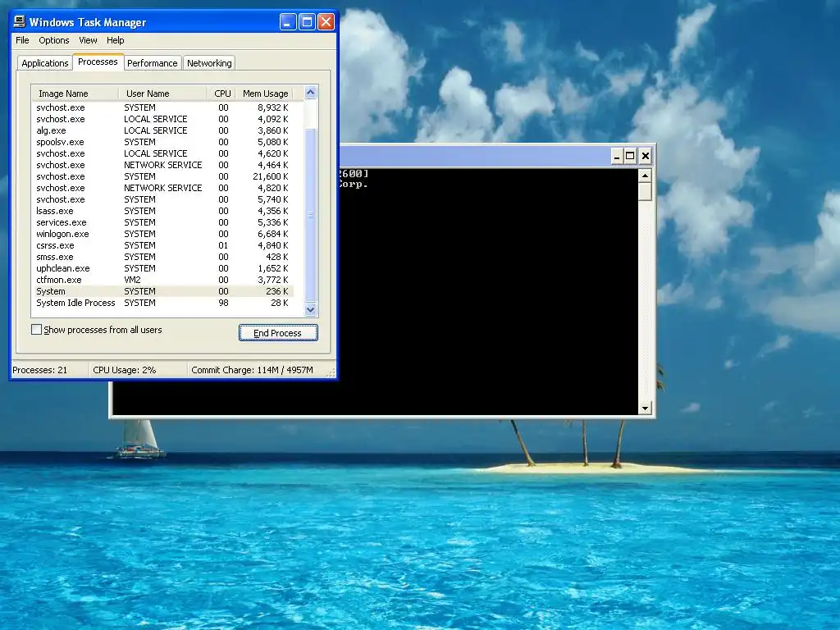This screenshot has height=630, width=840.
Task: Click the CPU Usage: 2% status entry
Action: point(138,370)
